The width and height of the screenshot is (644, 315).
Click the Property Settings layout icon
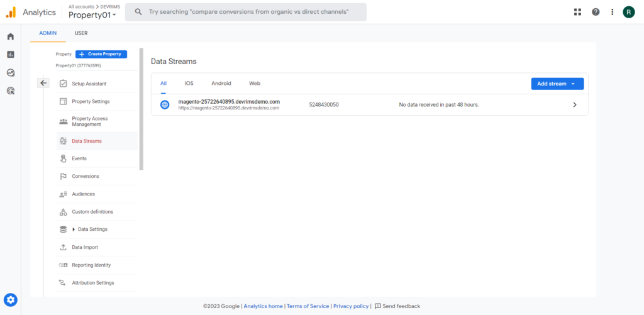pyautogui.click(x=64, y=101)
